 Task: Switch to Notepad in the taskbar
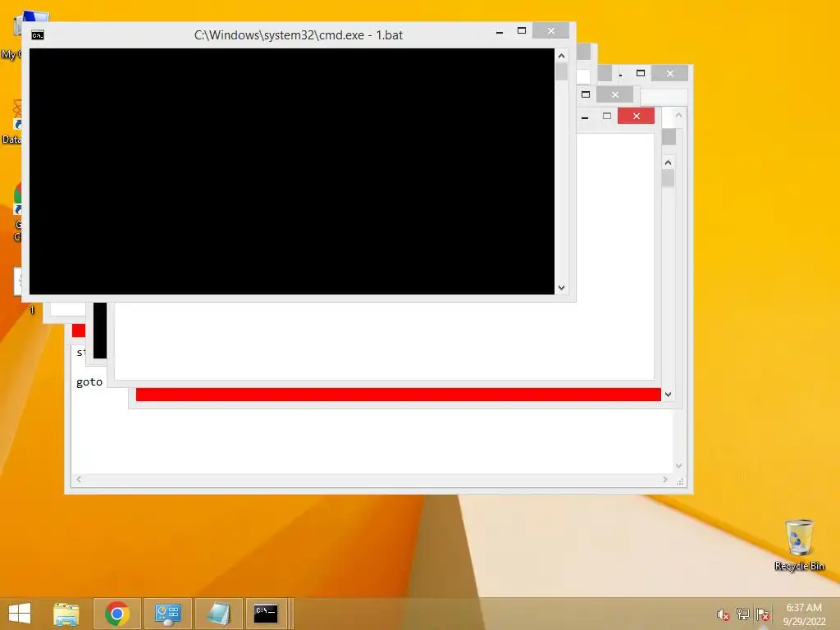pos(218,614)
